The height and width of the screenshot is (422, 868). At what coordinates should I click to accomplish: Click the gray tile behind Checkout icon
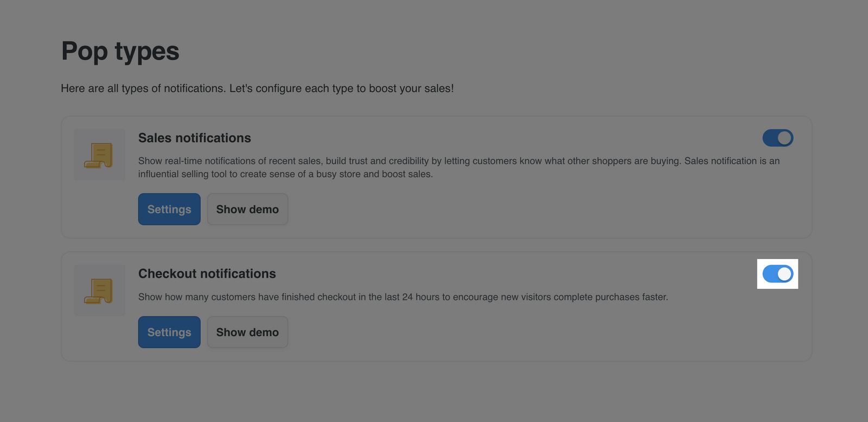click(x=99, y=291)
